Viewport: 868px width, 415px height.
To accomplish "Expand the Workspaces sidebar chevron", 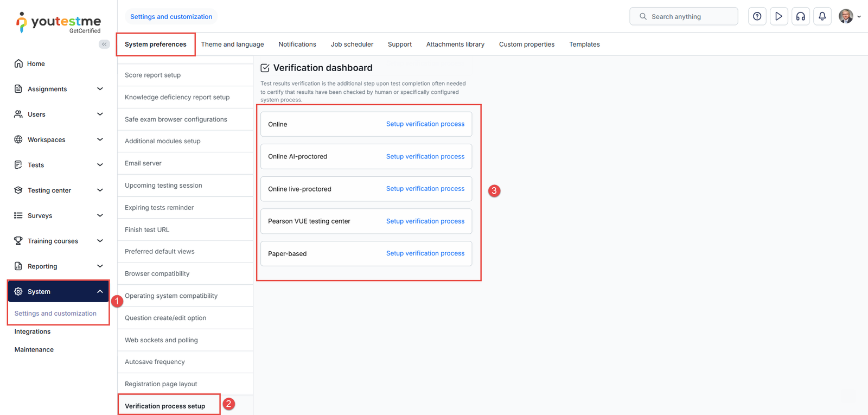I will [x=100, y=139].
